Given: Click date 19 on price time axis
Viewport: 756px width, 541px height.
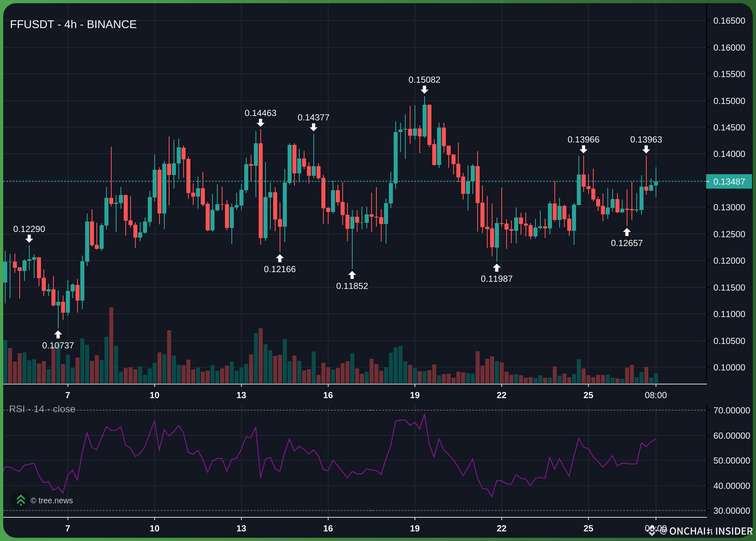Looking at the screenshot, I should pyautogui.click(x=415, y=395).
